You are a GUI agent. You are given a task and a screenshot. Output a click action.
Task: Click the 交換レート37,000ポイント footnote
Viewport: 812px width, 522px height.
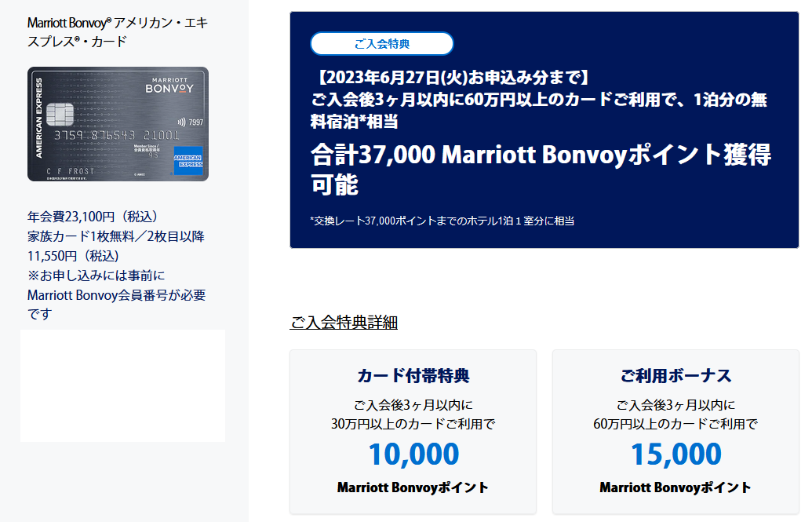[x=442, y=221]
